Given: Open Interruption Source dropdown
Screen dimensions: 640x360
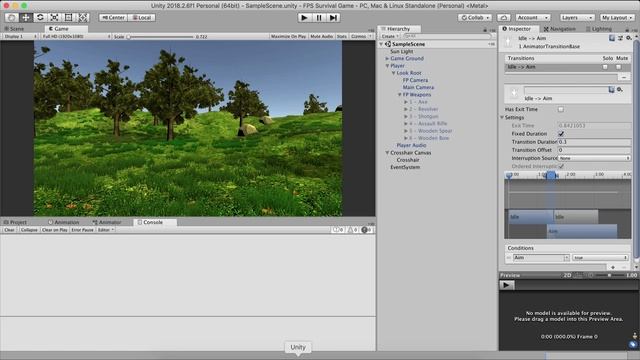Looking at the screenshot, I should point(594,158).
